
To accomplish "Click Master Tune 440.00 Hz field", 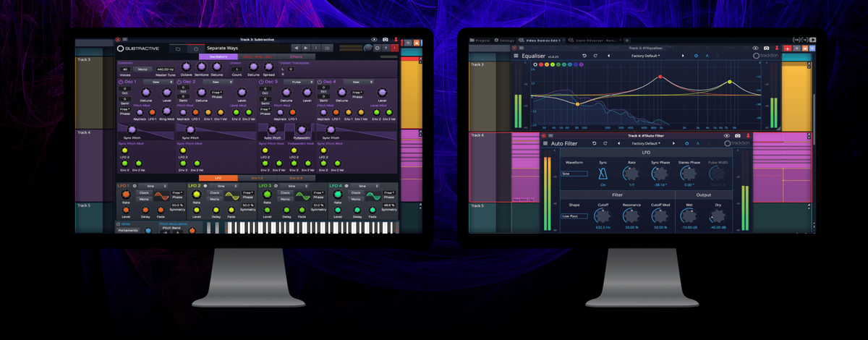I will coord(165,69).
